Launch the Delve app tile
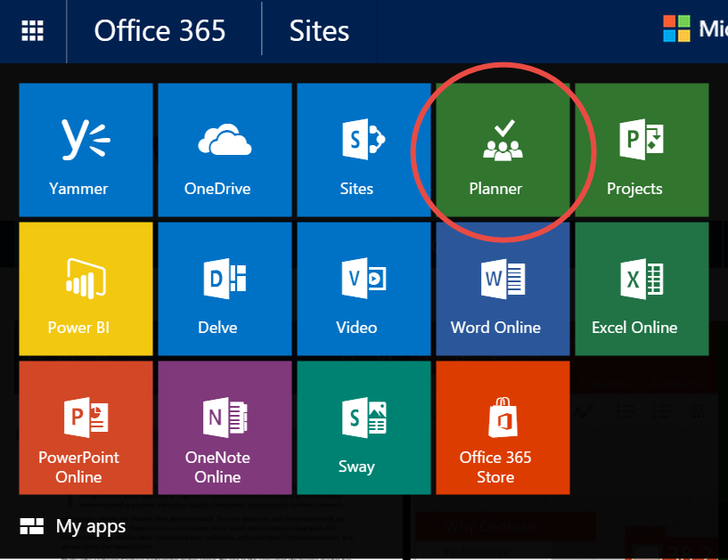Viewport: 728px width, 560px height. tap(225, 288)
